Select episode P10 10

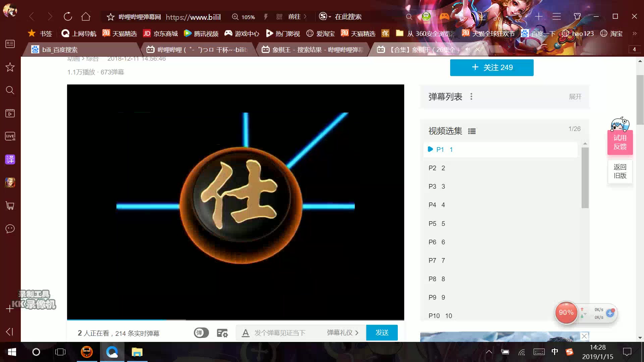(x=500, y=316)
